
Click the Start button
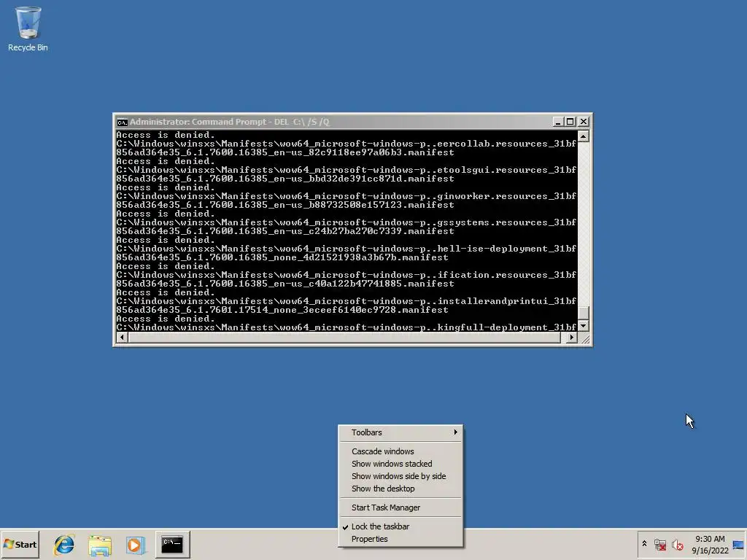click(x=20, y=544)
